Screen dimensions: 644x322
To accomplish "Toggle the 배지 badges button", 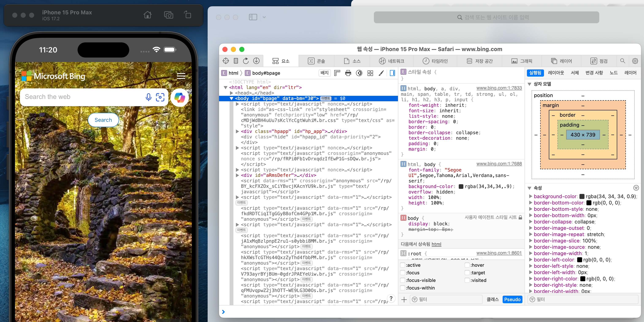I will tap(325, 73).
